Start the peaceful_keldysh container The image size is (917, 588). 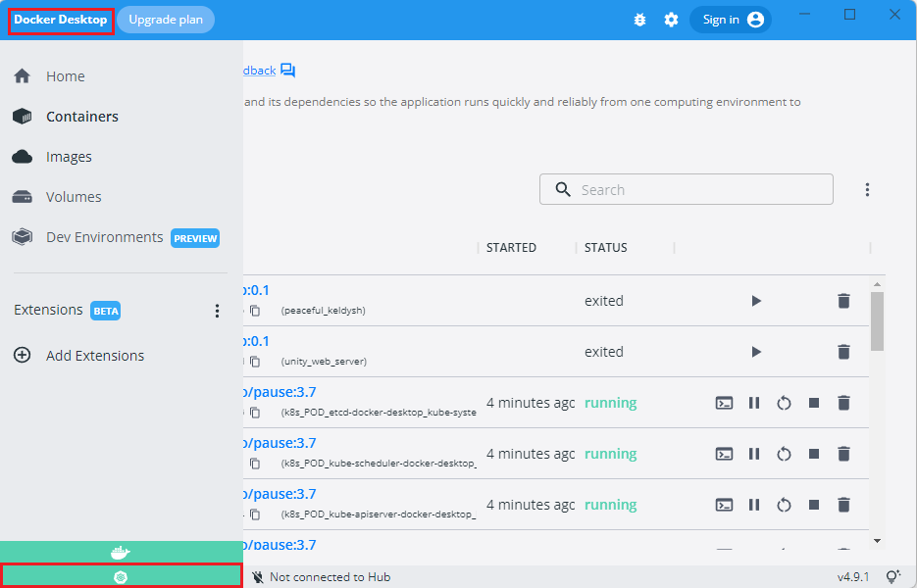(x=756, y=301)
